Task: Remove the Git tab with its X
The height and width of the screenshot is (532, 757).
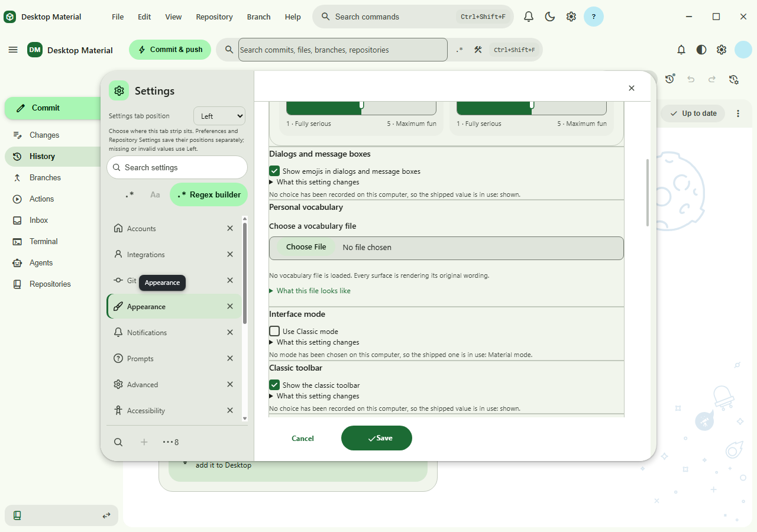Action: click(230, 280)
